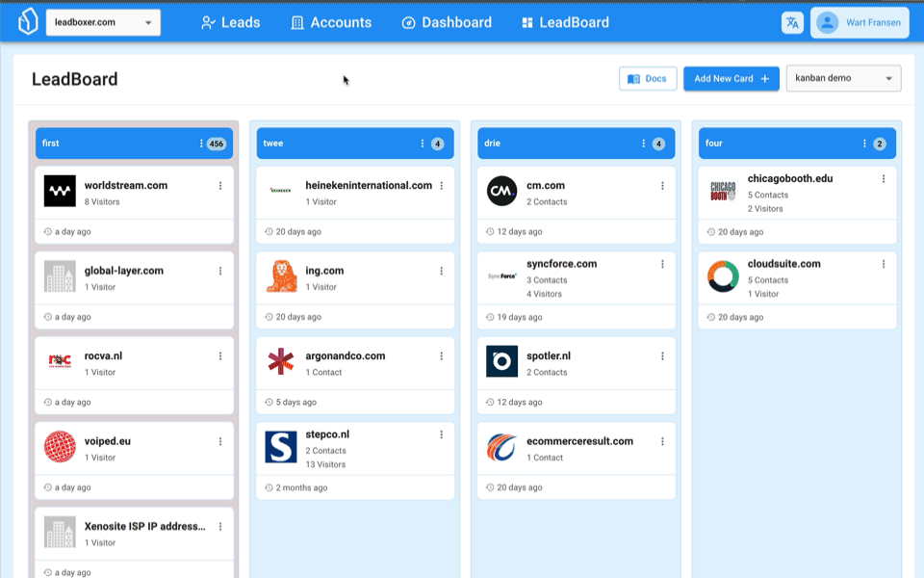The image size is (924, 578).
Task: Open syncforce.com card options menu
Action: coord(662,264)
